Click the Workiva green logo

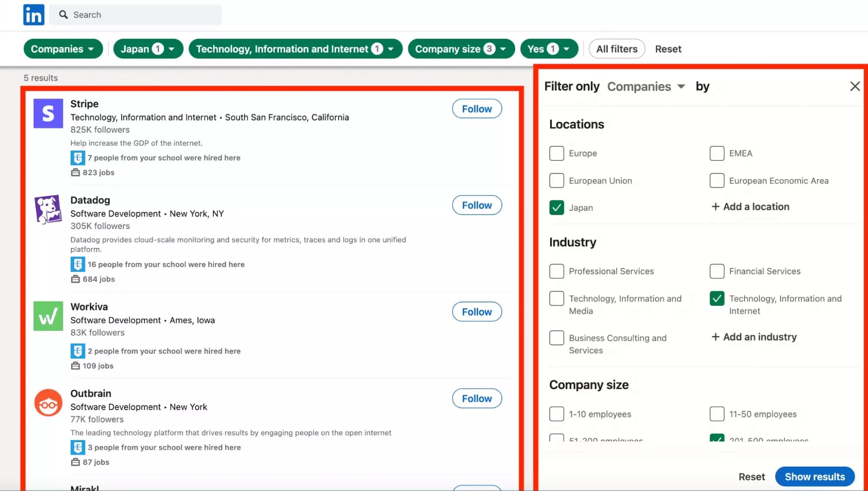tap(48, 316)
